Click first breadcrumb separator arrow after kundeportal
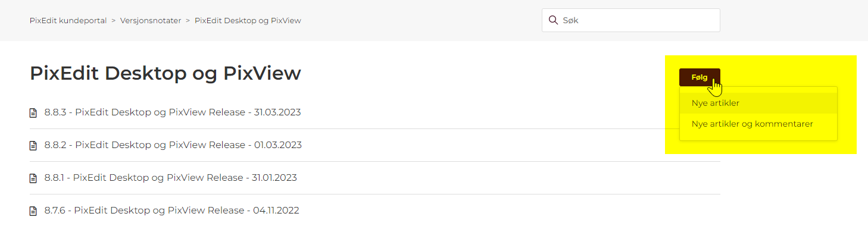The height and width of the screenshot is (226, 868). click(114, 20)
